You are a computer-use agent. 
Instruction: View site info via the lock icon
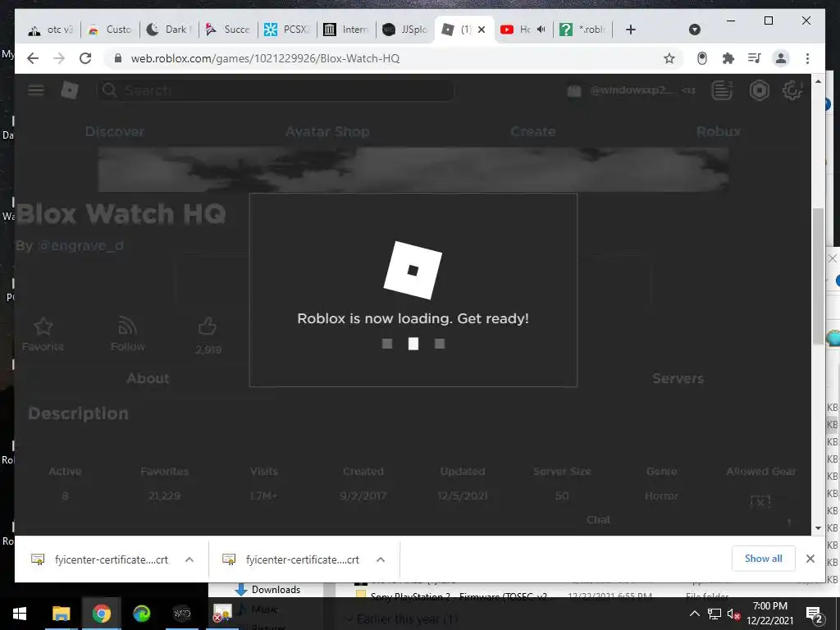[x=118, y=58]
